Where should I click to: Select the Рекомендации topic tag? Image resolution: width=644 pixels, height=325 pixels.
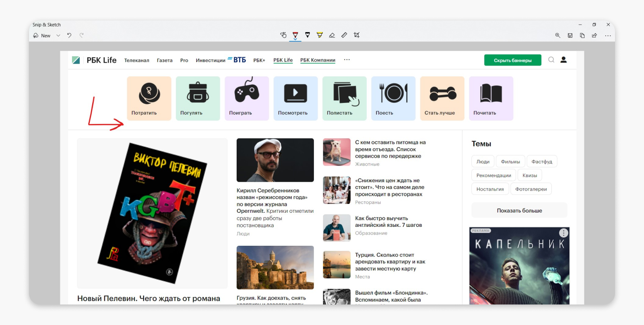pos(493,175)
